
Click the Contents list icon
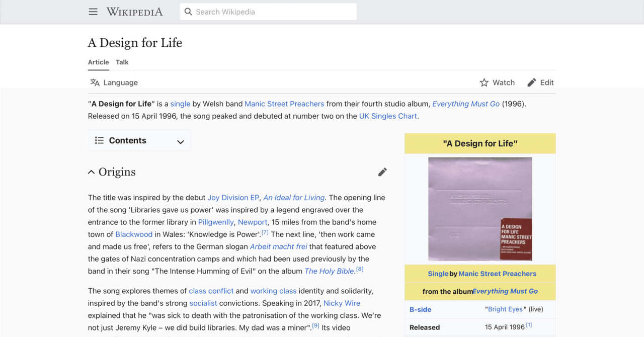[99, 140]
